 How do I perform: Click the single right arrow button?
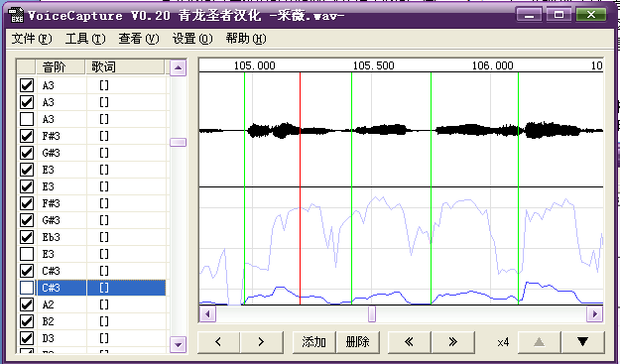[x=261, y=342]
